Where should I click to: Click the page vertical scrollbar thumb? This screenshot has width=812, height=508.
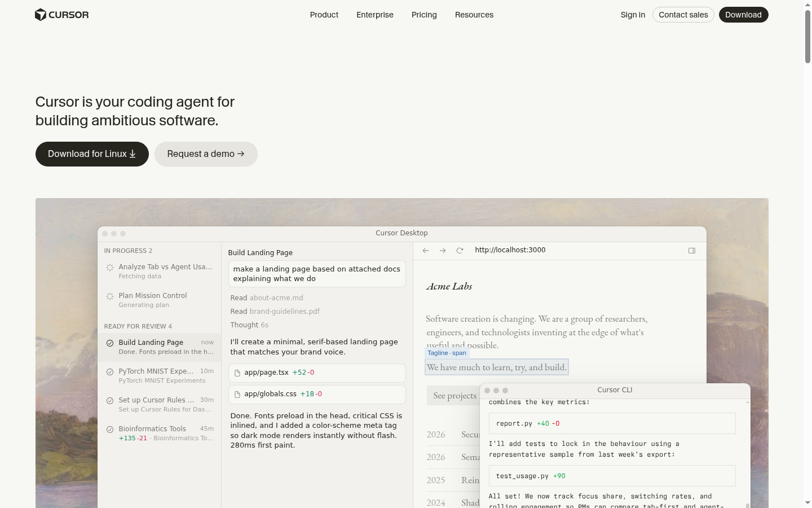807,35
